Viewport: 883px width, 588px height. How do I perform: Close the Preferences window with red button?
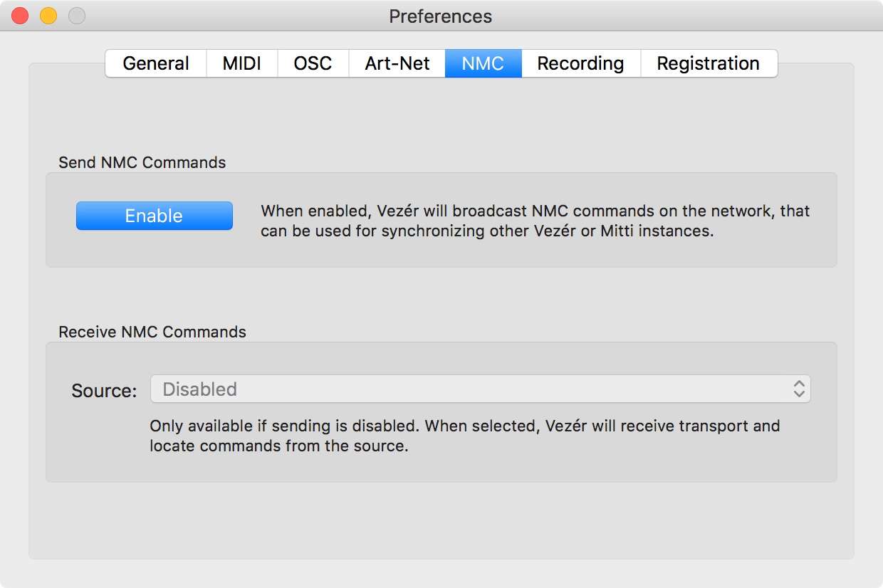click(x=20, y=16)
